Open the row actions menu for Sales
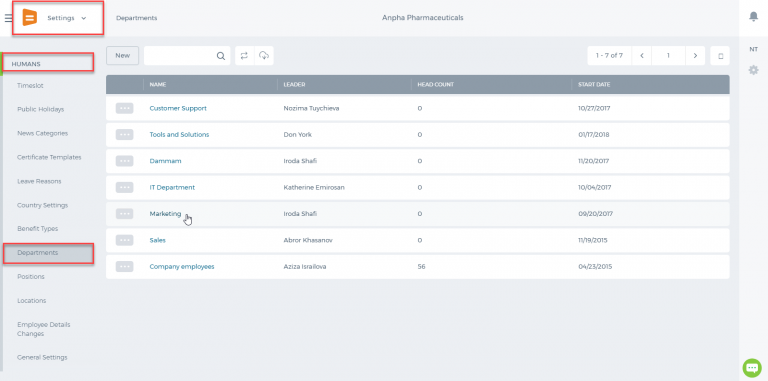Viewport: 768px width, 381px height. click(x=124, y=240)
